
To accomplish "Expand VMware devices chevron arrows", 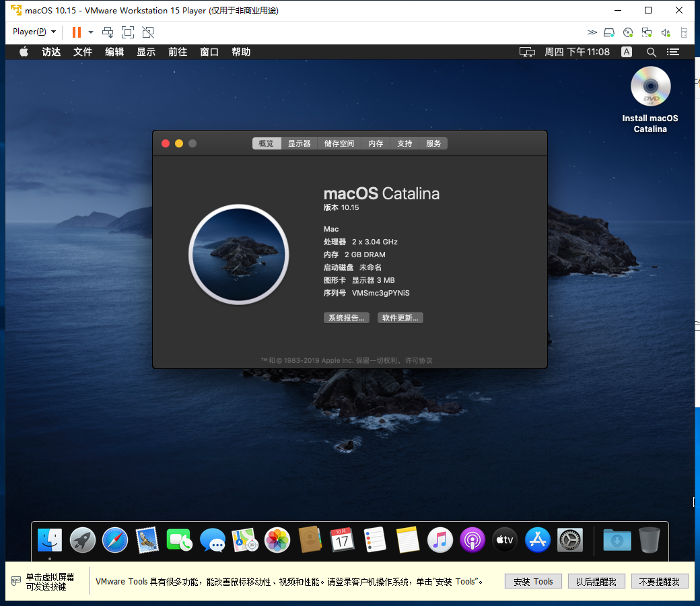I will tap(592, 32).
